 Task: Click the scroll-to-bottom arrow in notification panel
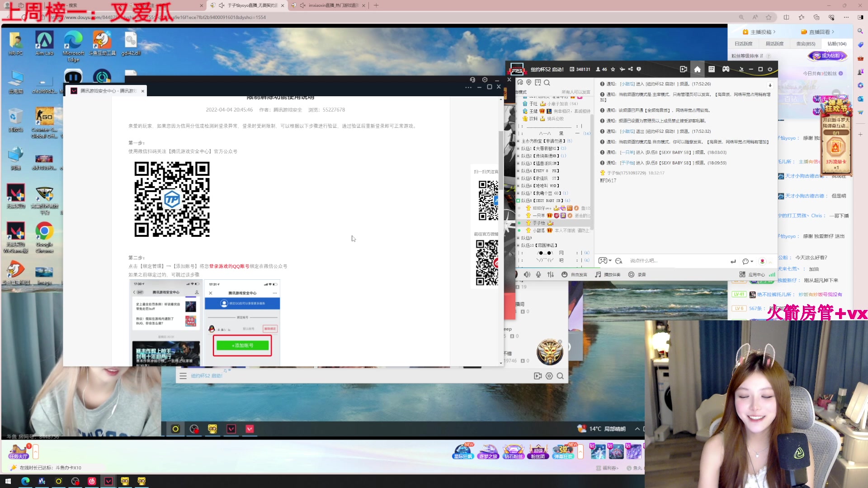770,85
